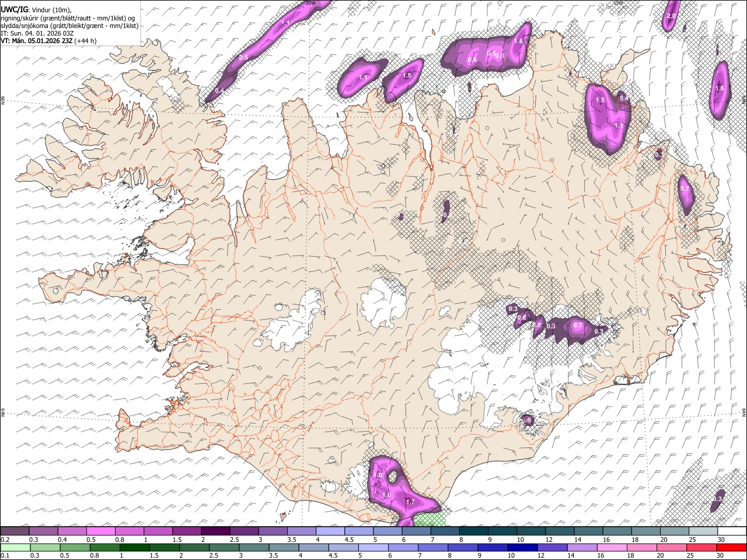Click the 1.8 precipitation label on north coast
The width and height of the screenshot is (747, 560).
[x=407, y=75]
